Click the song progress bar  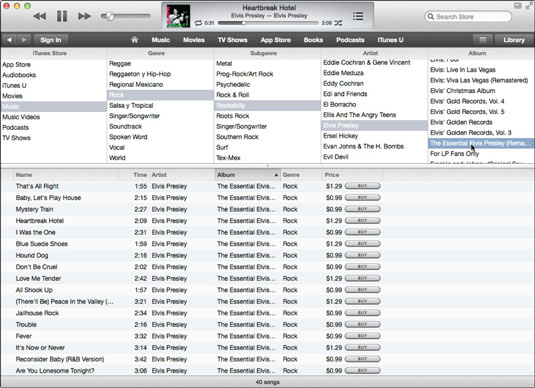[268, 23]
